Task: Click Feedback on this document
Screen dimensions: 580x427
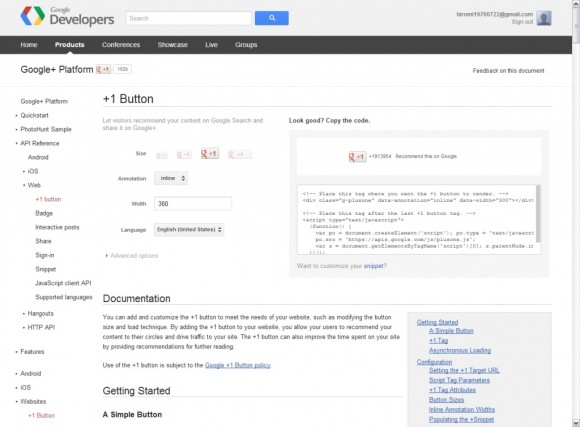Action: tap(508, 71)
